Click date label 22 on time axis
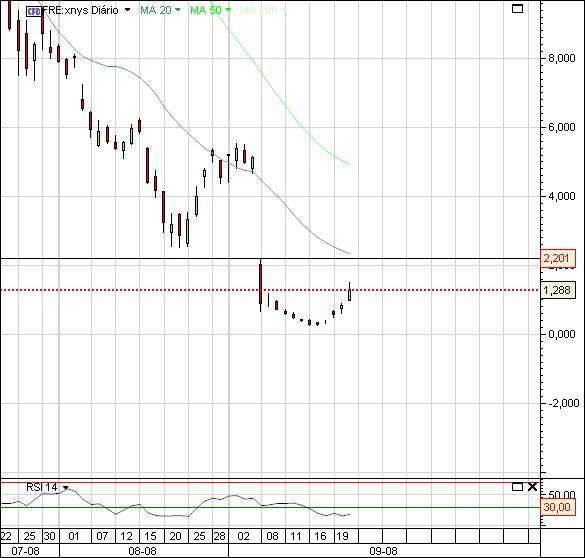 (x=6, y=536)
